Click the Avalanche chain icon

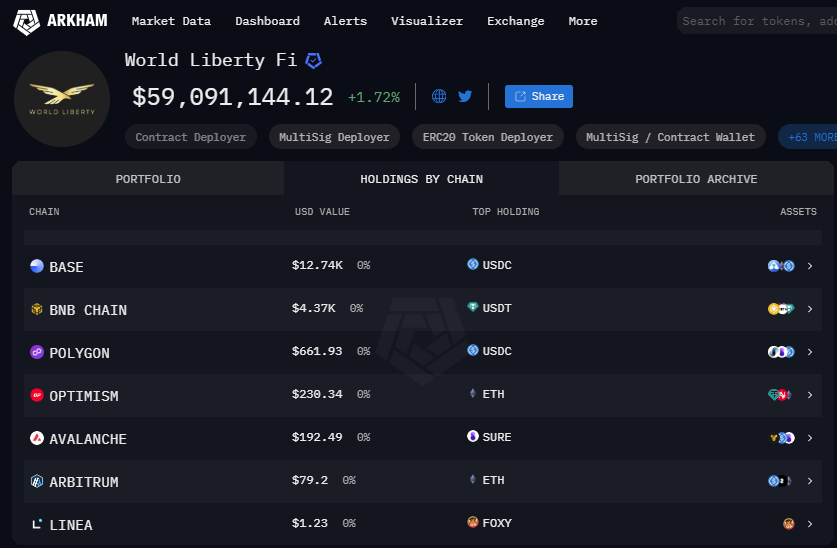(37, 439)
